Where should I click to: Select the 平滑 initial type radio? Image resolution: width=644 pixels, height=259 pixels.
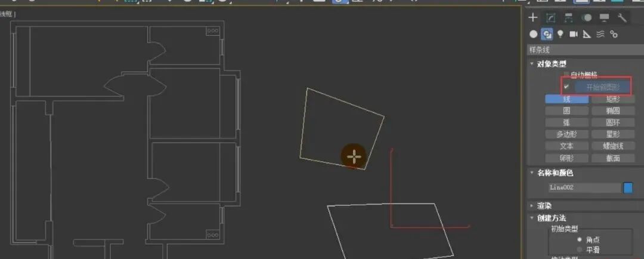click(580, 249)
